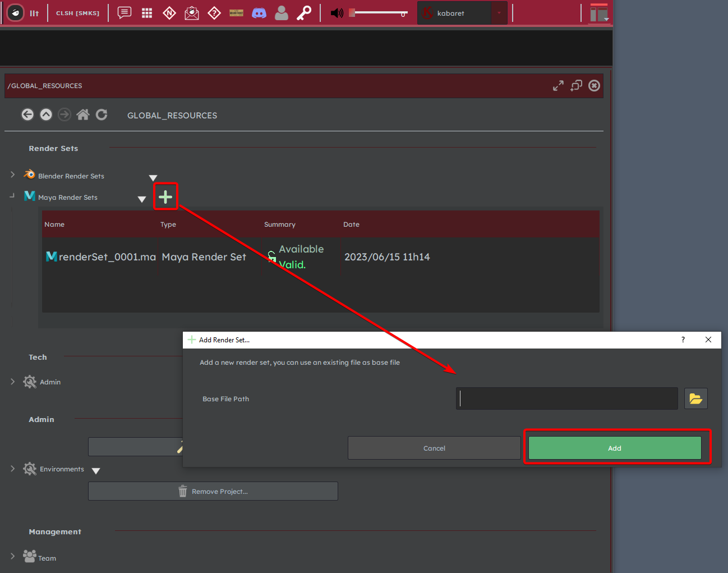Collapse the Maya Render Sets row

[12, 195]
